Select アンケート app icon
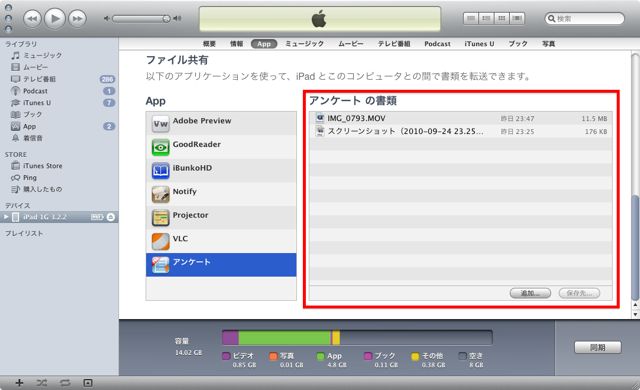 [160, 265]
